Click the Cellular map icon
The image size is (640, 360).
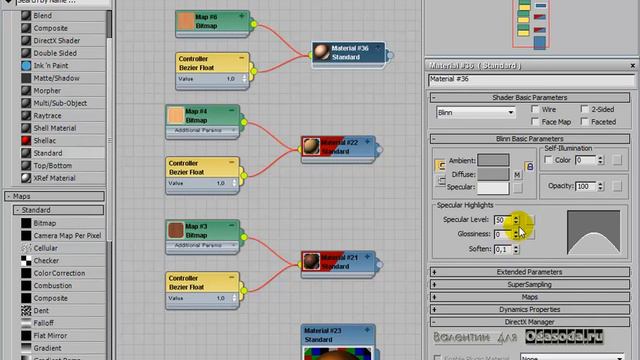click(26, 248)
